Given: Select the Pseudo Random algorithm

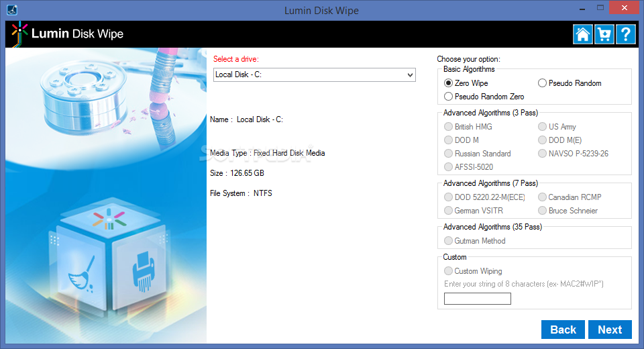Looking at the screenshot, I should click(x=570, y=83).
